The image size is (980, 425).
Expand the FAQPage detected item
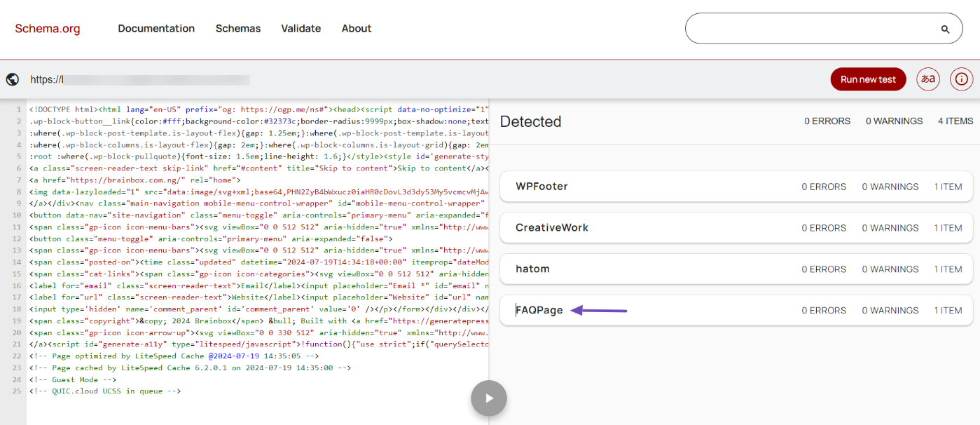tap(736, 310)
